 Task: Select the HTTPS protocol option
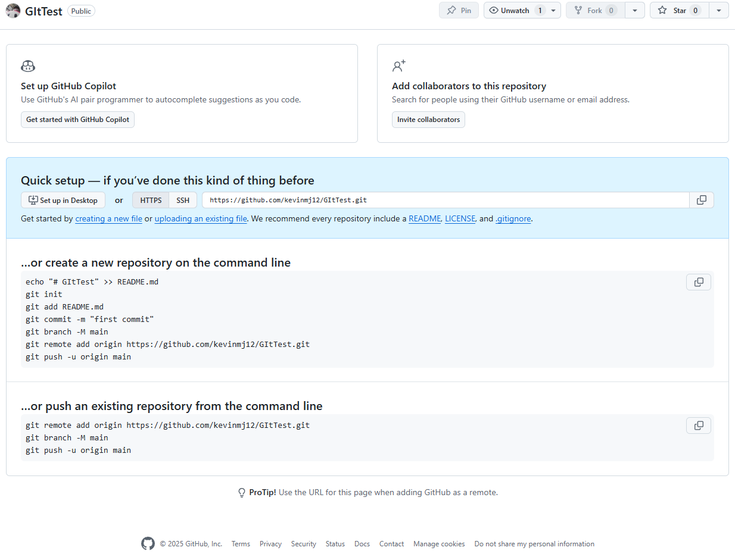[x=151, y=200]
